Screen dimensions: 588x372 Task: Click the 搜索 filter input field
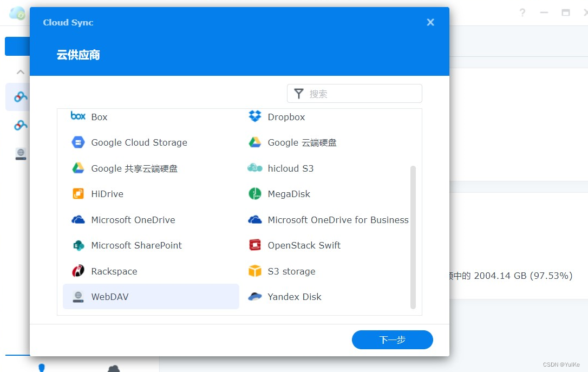[355, 93]
